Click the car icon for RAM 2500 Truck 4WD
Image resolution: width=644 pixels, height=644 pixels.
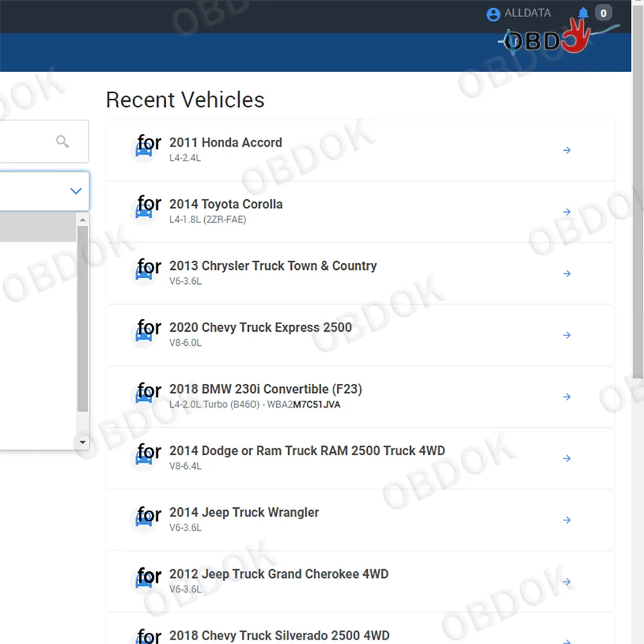pos(144,459)
